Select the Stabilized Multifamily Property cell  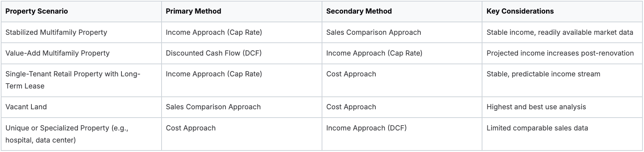[56, 33]
